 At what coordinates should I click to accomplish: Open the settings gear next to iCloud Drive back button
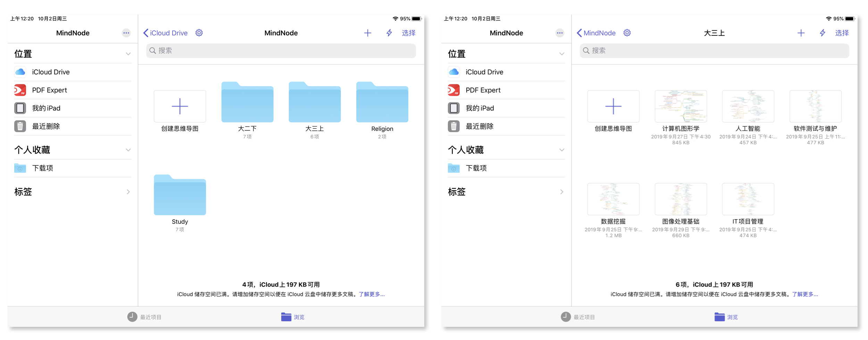pyautogui.click(x=199, y=33)
